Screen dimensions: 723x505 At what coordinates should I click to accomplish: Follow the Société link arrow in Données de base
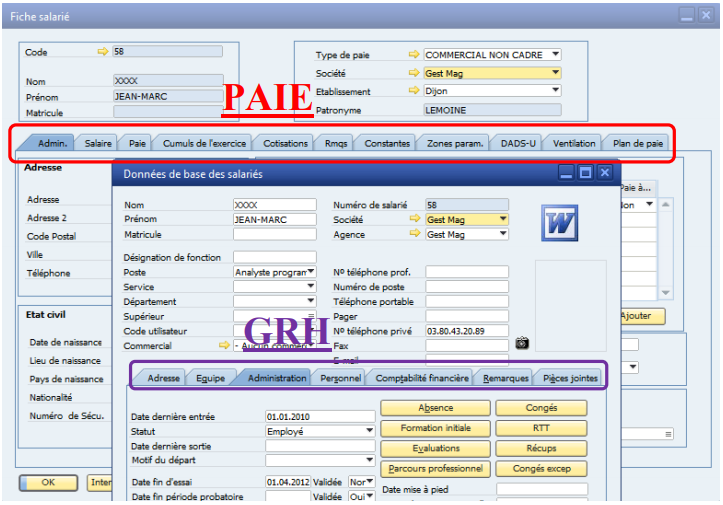415,219
